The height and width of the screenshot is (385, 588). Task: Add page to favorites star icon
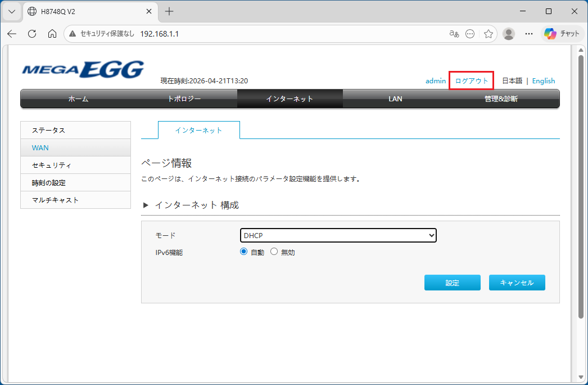tap(489, 34)
